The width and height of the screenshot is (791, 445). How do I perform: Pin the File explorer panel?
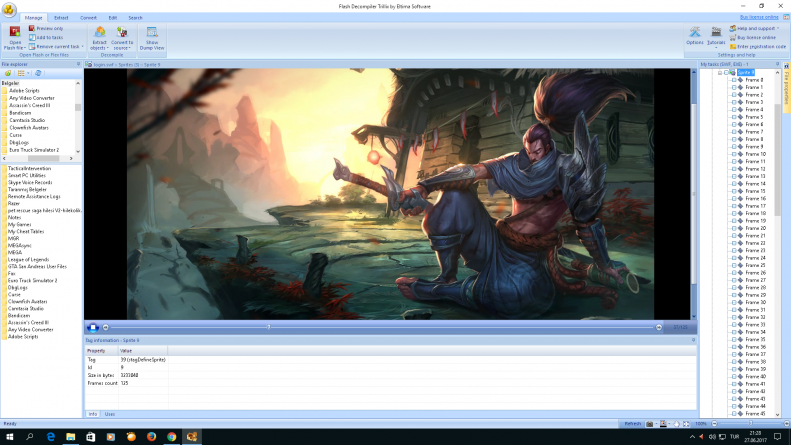78,64
